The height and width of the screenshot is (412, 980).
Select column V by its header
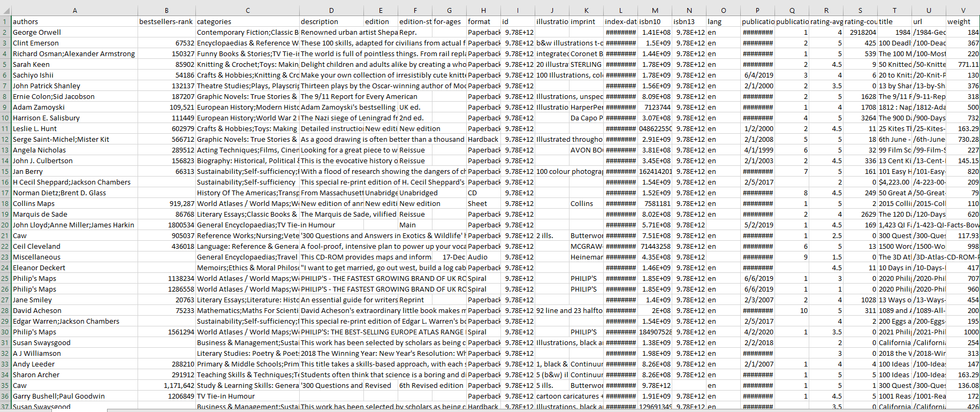click(963, 10)
